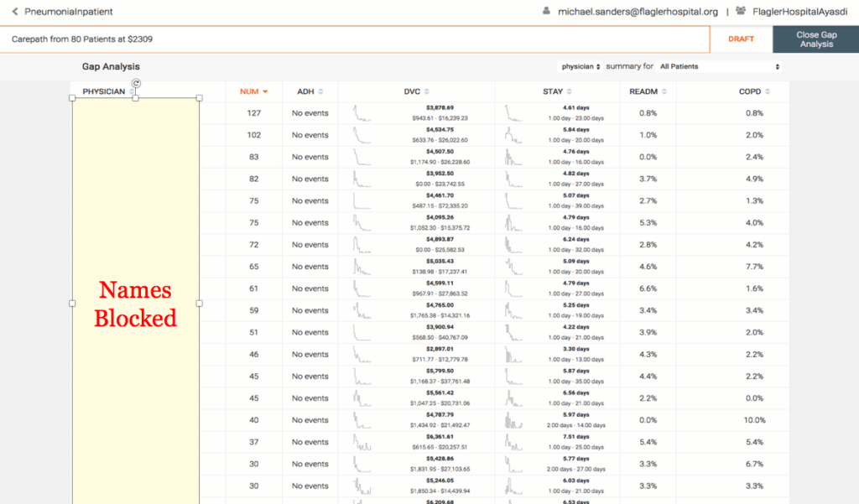This screenshot has height=504, width=859.
Task: Click the NUM cell showing 83
Action: click(253, 157)
